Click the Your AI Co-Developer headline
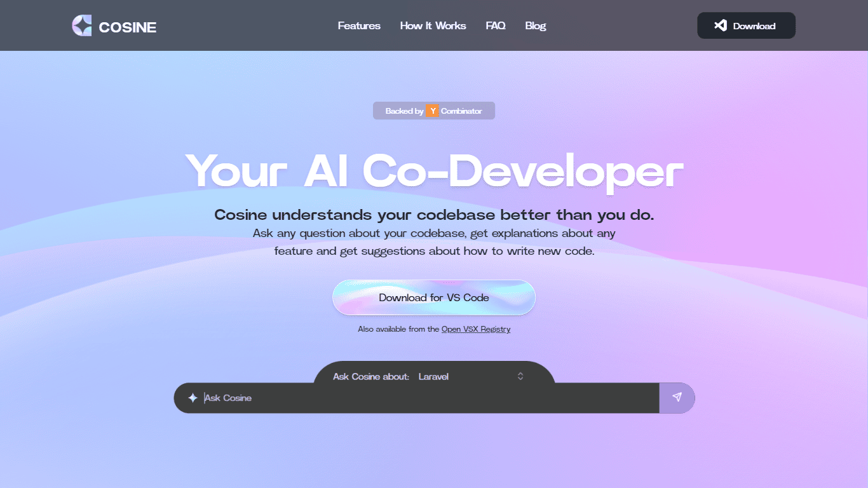Image resolution: width=868 pixels, height=488 pixels. [434, 171]
